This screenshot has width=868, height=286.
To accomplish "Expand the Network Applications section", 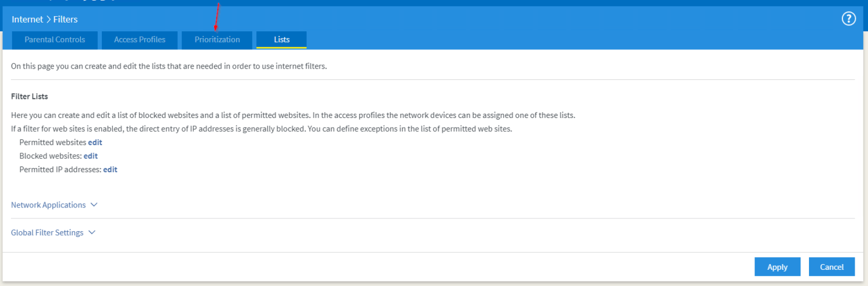I will pos(54,205).
